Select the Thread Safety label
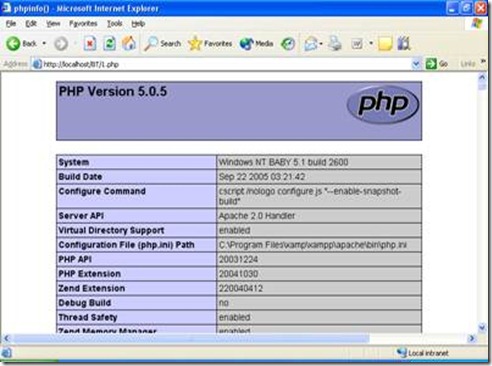 (x=88, y=317)
